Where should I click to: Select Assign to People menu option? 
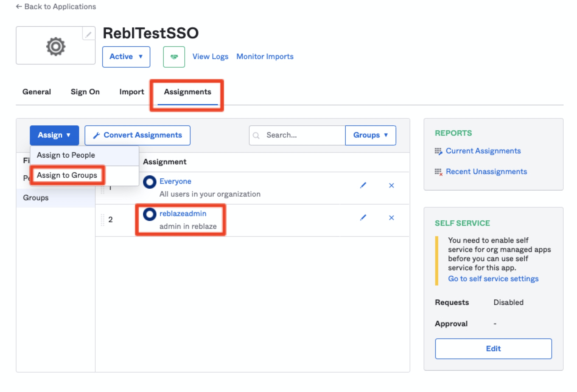[x=66, y=155]
